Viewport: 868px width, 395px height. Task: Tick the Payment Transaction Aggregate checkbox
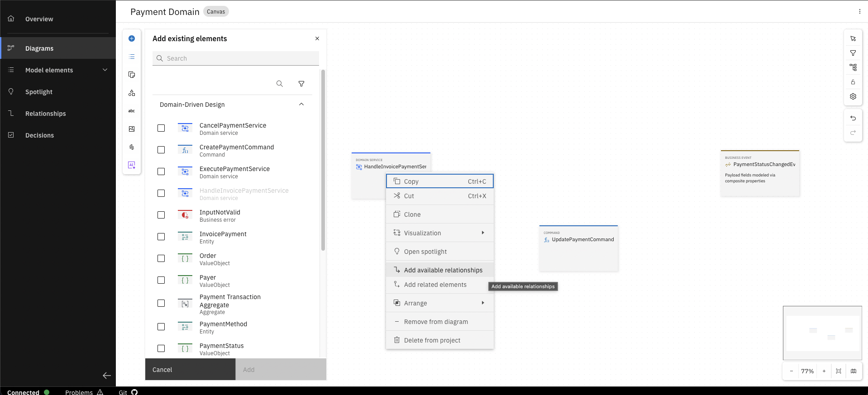click(x=161, y=303)
